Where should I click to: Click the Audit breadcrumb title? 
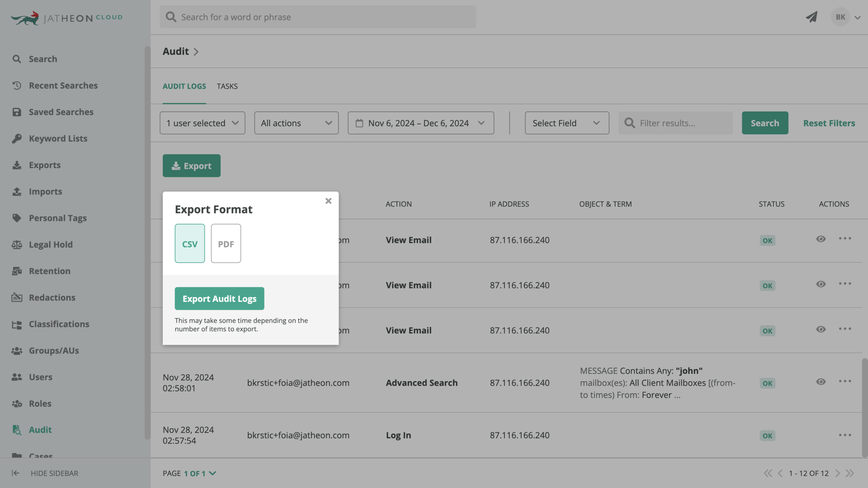click(x=176, y=52)
